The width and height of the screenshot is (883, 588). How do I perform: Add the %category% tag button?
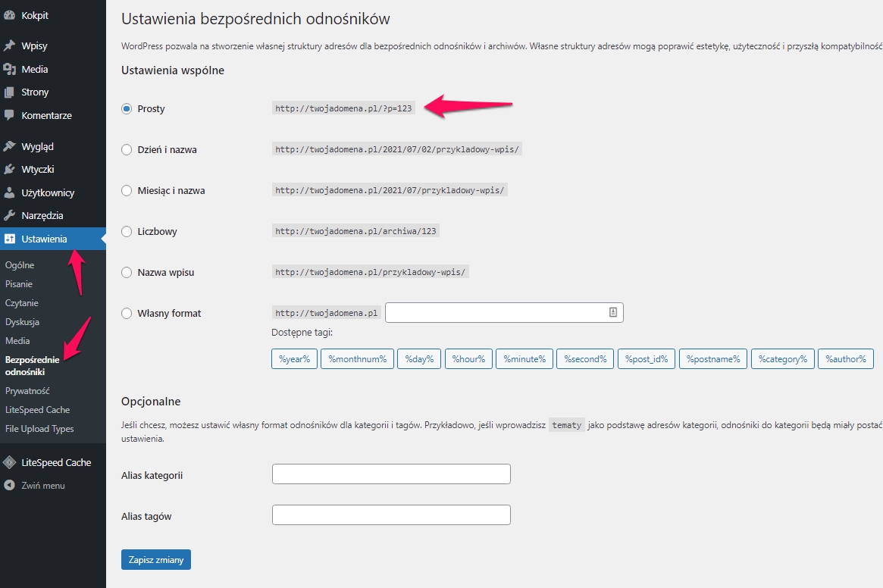point(783,359)
